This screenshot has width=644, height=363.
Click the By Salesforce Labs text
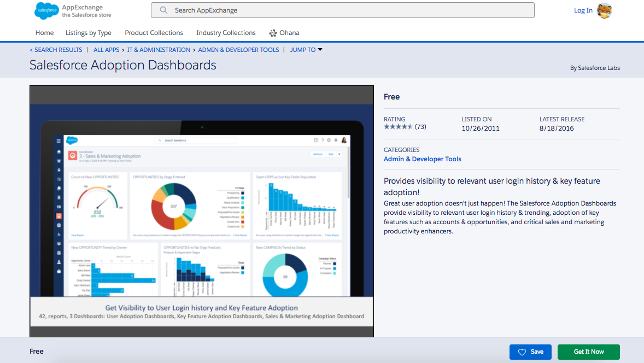(x=595, y=68)
